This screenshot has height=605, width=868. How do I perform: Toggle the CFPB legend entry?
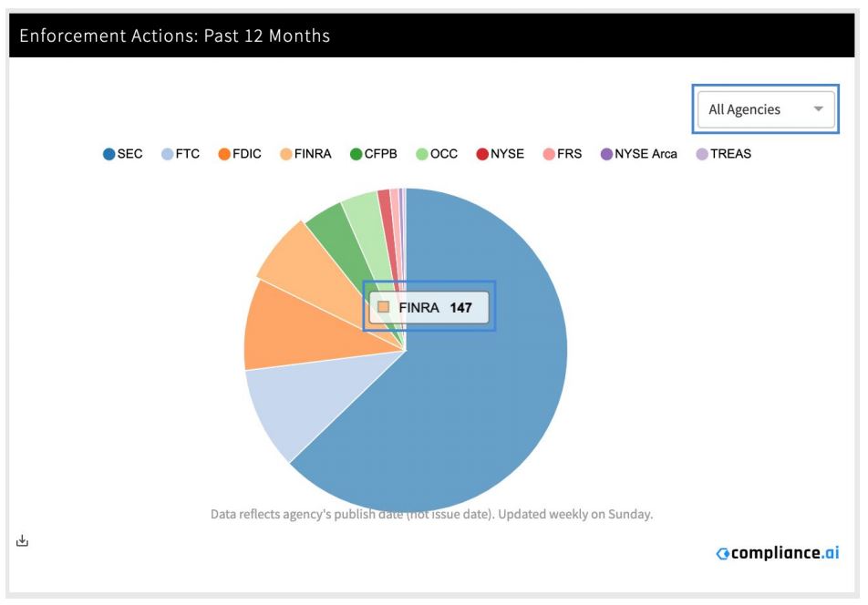(x=374, y=154)
